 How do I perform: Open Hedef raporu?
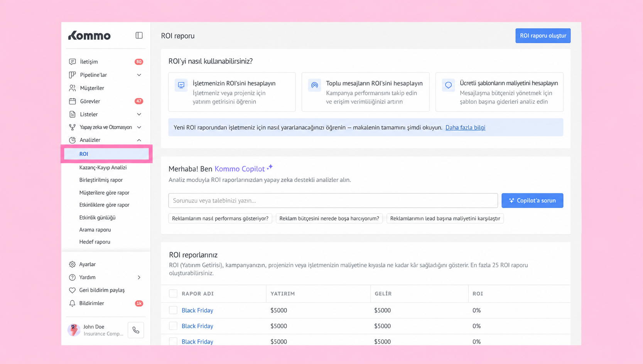[x=95, y=242]
